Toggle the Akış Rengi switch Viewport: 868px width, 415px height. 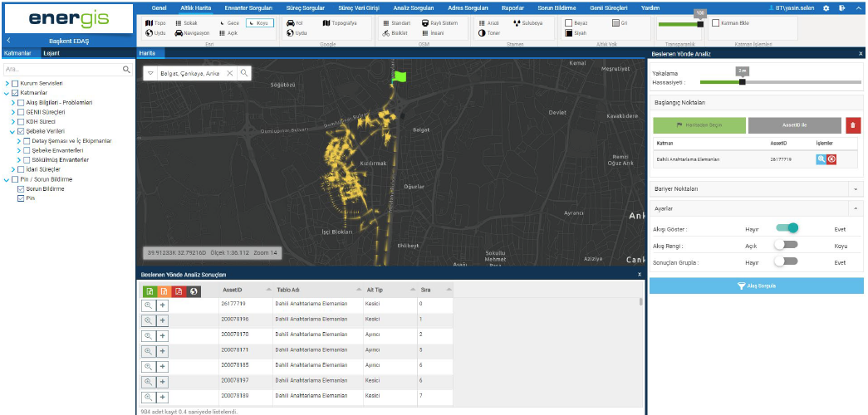[x=786, y=245]
